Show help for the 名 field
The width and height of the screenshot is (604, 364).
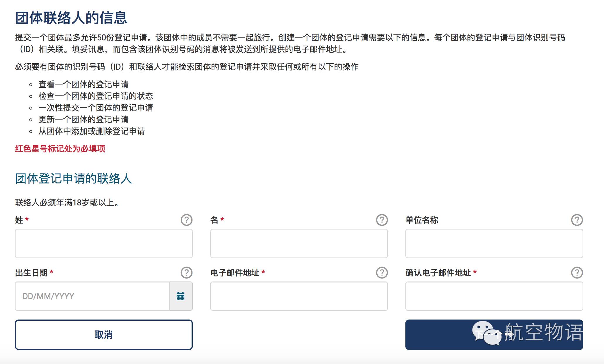click(382, 220)
